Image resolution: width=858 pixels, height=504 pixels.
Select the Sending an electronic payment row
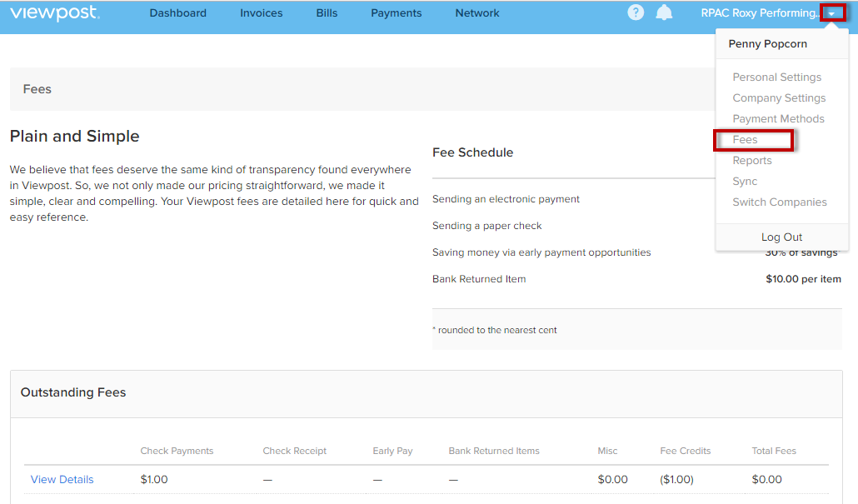(506, 199)
